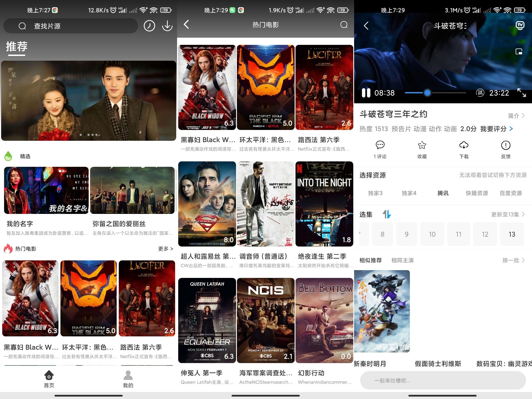Open 新秦时明月 recommendation poster
The image size is (532, 399).
click(382, 311)
